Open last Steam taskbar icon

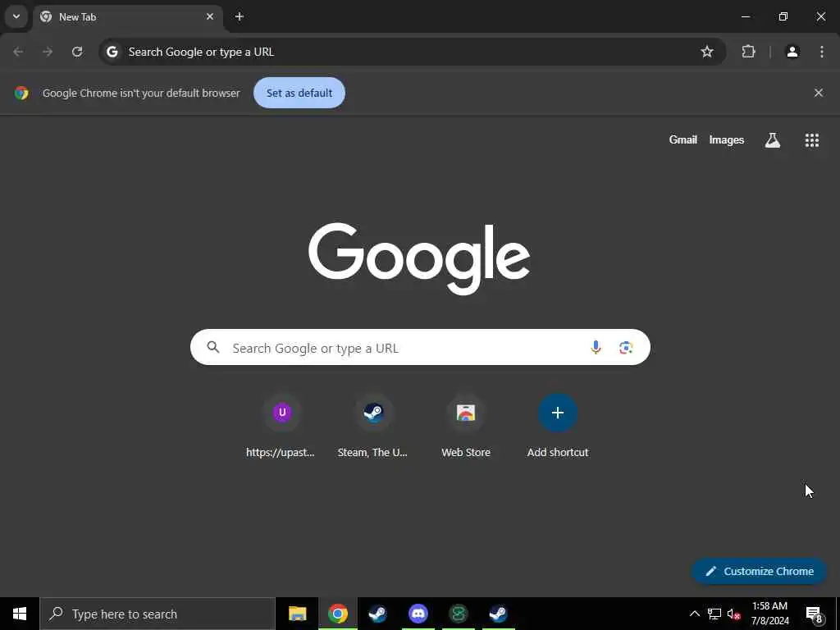pyautogui.click(x=498, y=614)
